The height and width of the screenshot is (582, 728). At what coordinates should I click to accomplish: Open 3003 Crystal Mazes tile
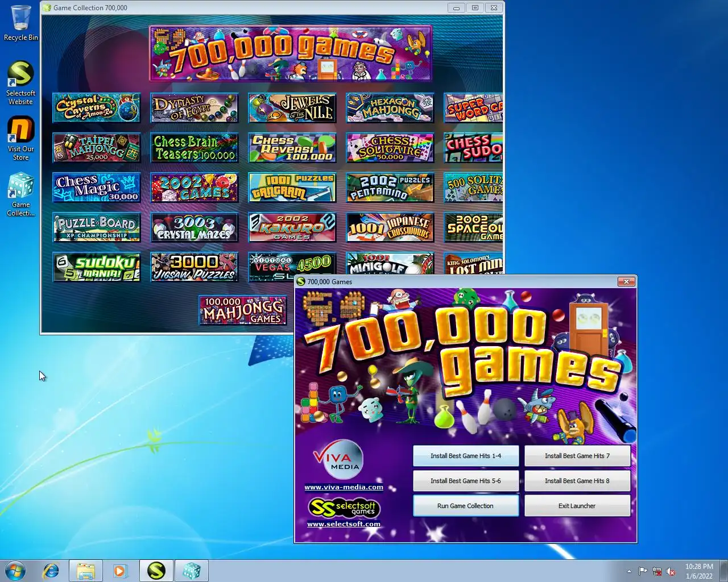click(194, 227)
